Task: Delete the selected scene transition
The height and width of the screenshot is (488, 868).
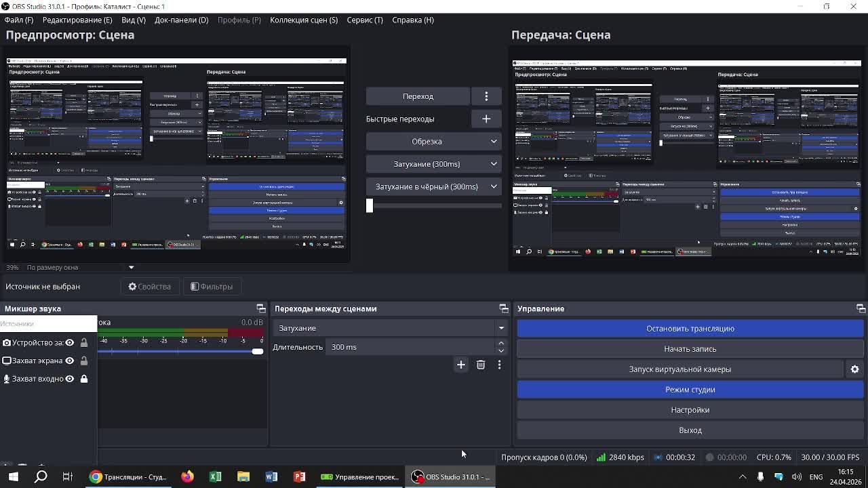Action: [481, 365]
